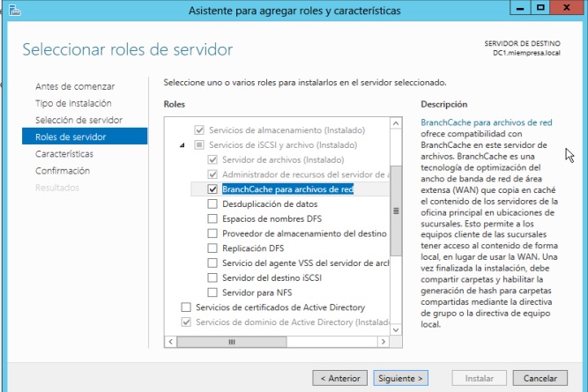588x392 pixels.
Task: Click the roles list scroll down arrow
Action: pos(396,328)
